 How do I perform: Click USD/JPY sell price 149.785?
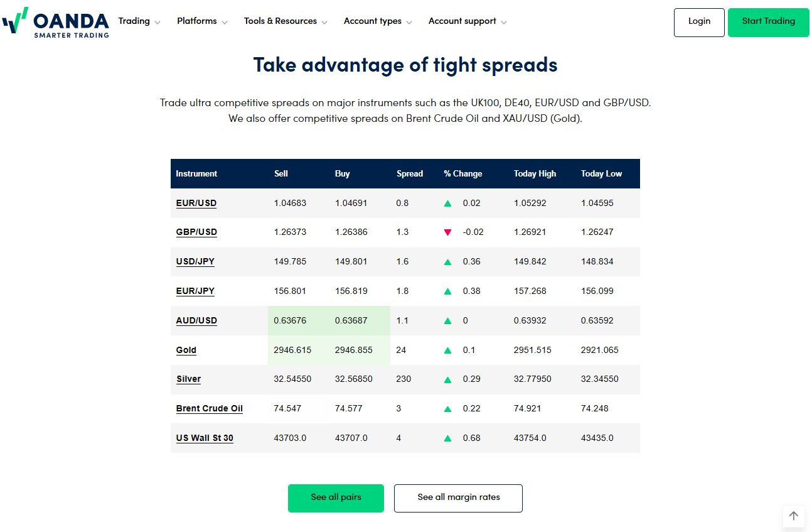pos(291,262)
